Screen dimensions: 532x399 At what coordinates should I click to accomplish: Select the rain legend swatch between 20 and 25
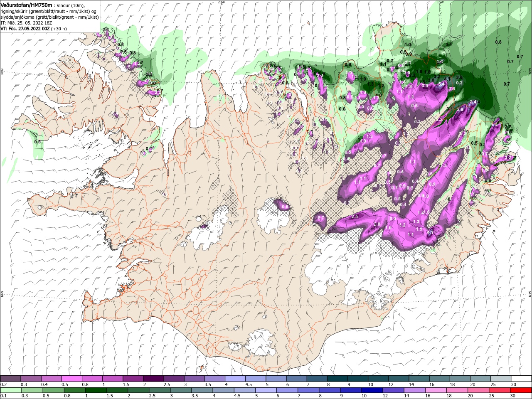(478, 390)
